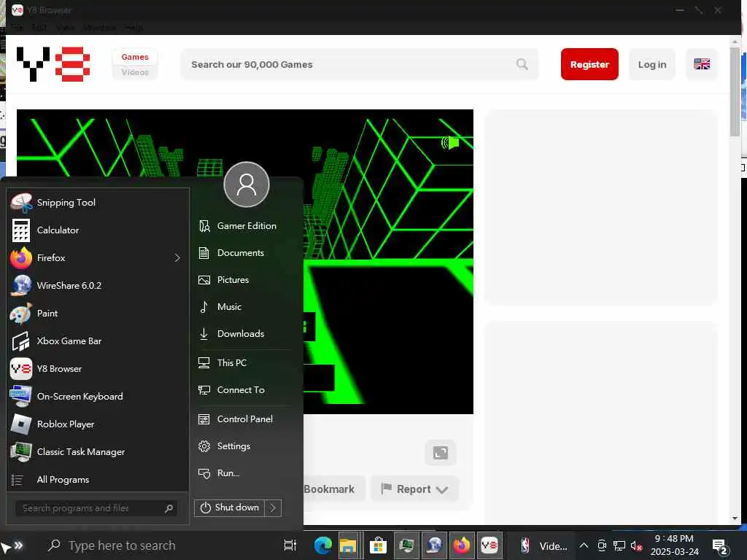Open Downloads folder
The height and width of the screenshot is (560, 747).
[x=245, y=334]
